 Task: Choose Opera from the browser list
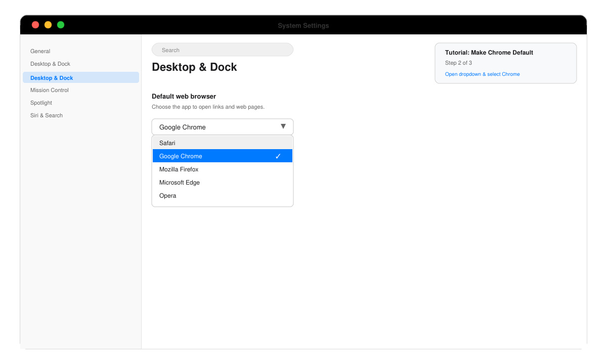click(x=223, y=196)
